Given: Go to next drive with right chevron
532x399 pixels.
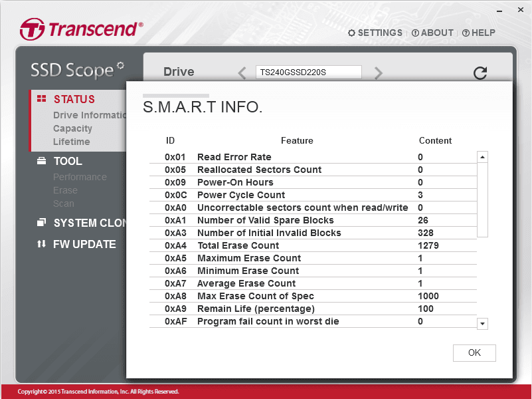Looking at the screenshot, I should point(379,72).
